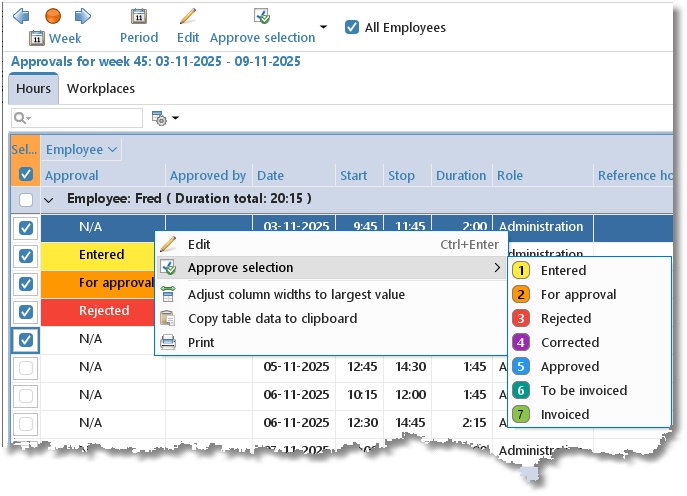Uncheck the checkbox of the For approval row
687x496 pixels.
point(26,284)
